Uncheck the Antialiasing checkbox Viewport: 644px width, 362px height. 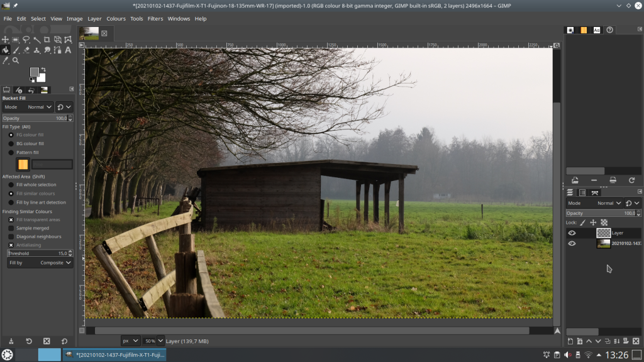pos(11,245)
